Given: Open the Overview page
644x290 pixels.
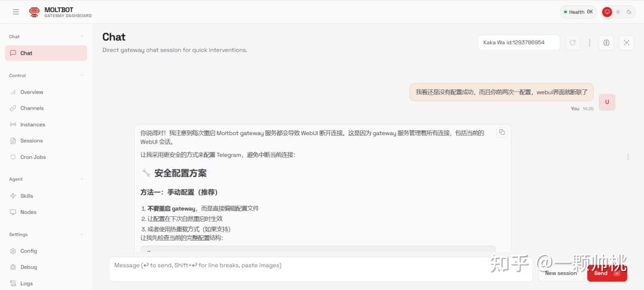Looking at the screenshot, I should pyautogui.click(x=46, y=92).
